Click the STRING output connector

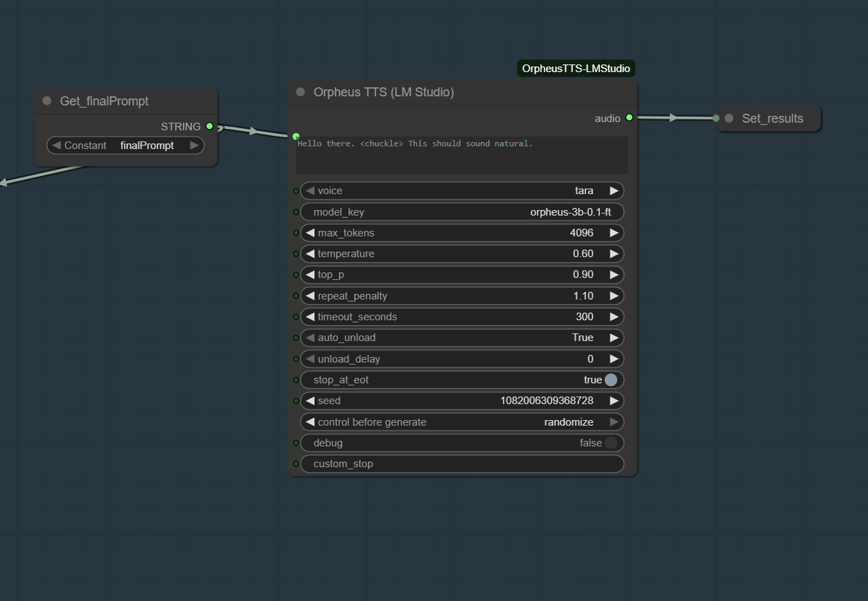[210, 126]
